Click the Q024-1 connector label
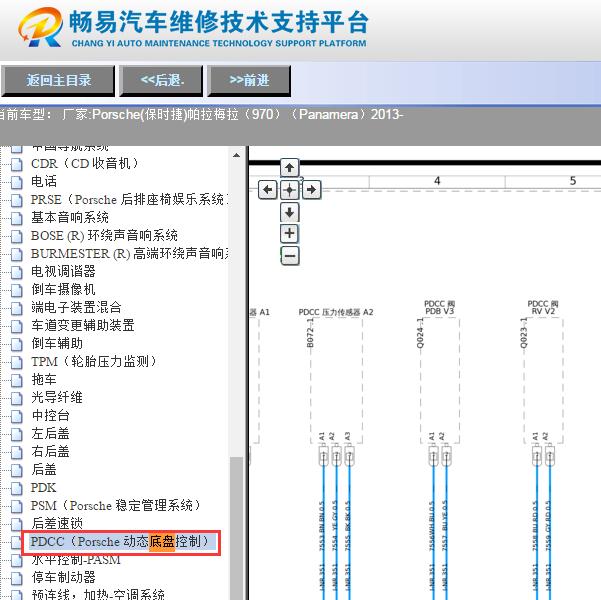This screenshot has height=600, width=601. point(420,333)
